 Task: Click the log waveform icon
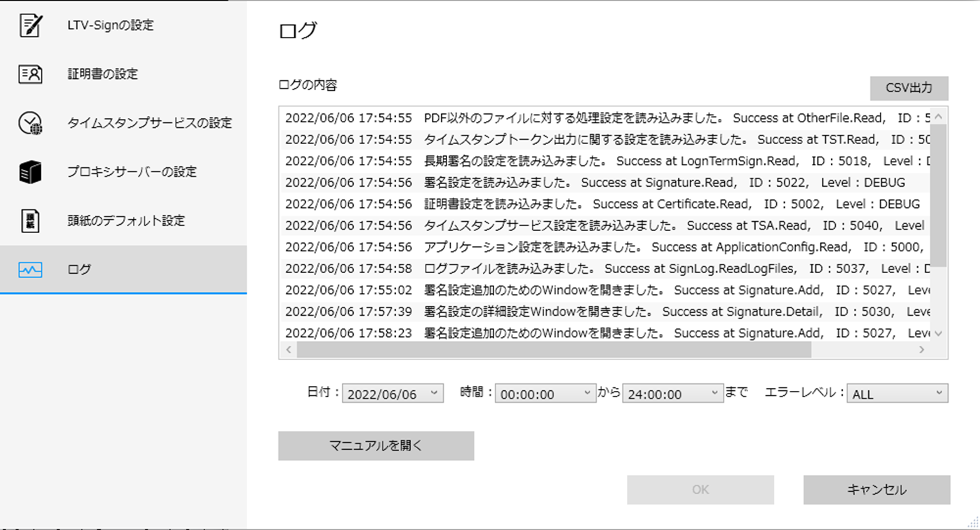point(30,270)
